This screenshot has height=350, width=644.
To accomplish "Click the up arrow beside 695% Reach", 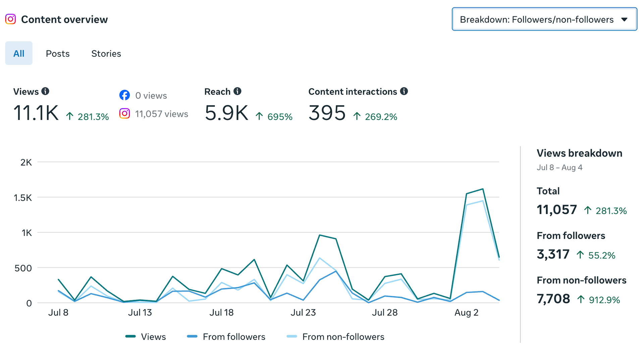I will tap(259, 116).
